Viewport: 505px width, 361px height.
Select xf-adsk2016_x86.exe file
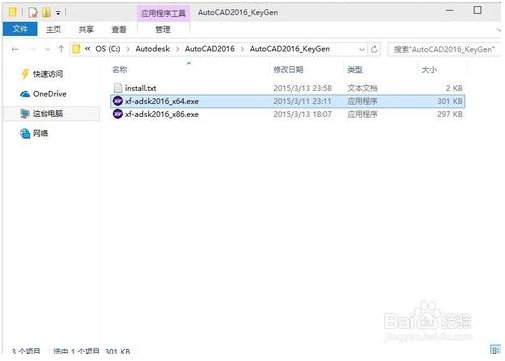click(x=288, y=114)
